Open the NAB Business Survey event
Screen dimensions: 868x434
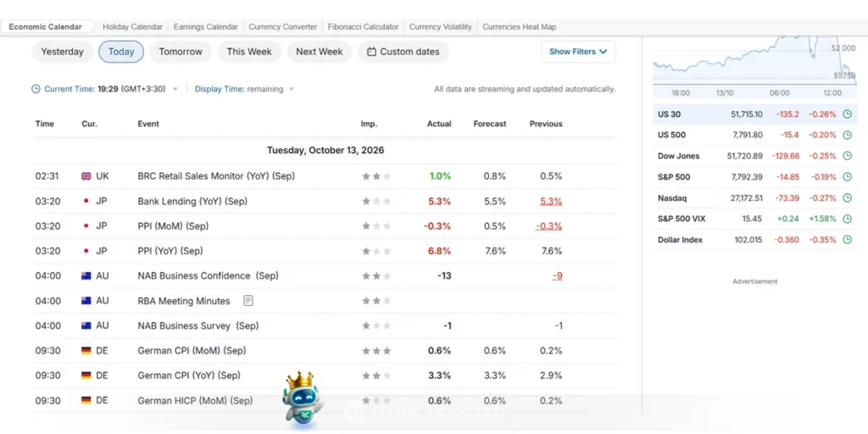198,325
